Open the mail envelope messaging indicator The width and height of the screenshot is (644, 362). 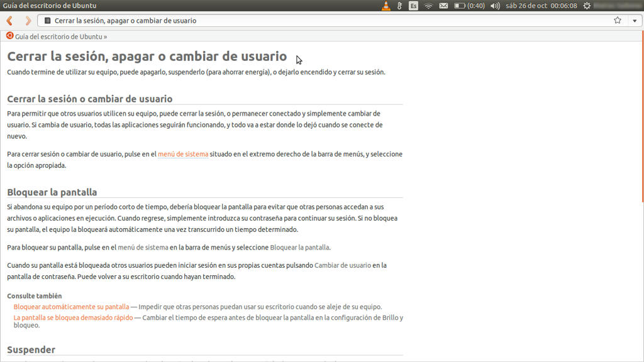[443, 6]
